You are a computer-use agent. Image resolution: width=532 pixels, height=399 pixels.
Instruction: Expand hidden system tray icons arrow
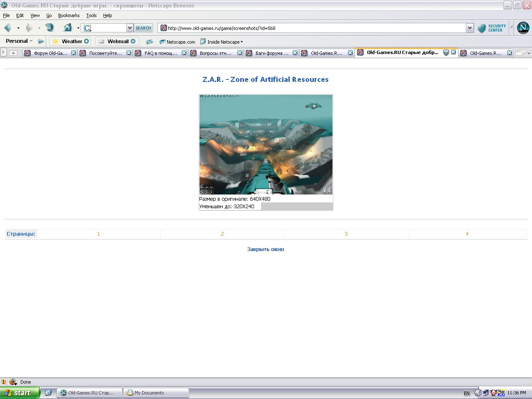tap(478, 393)
